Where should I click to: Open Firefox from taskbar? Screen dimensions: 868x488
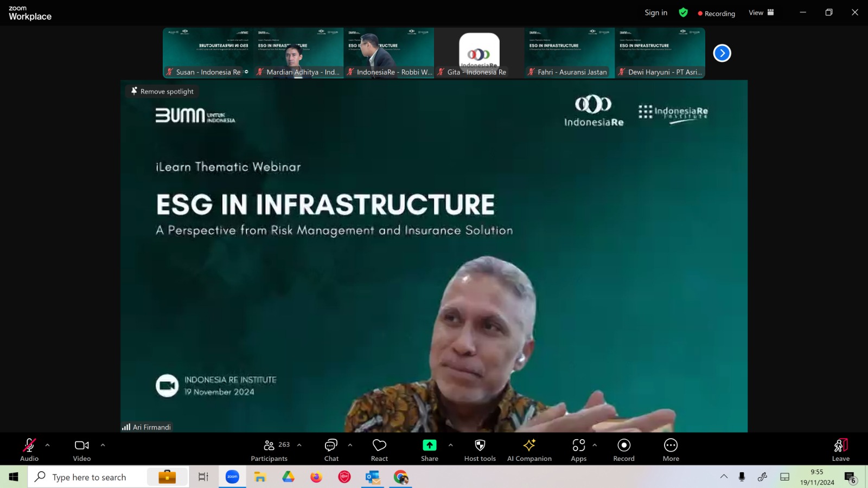(x=316, y=477)
